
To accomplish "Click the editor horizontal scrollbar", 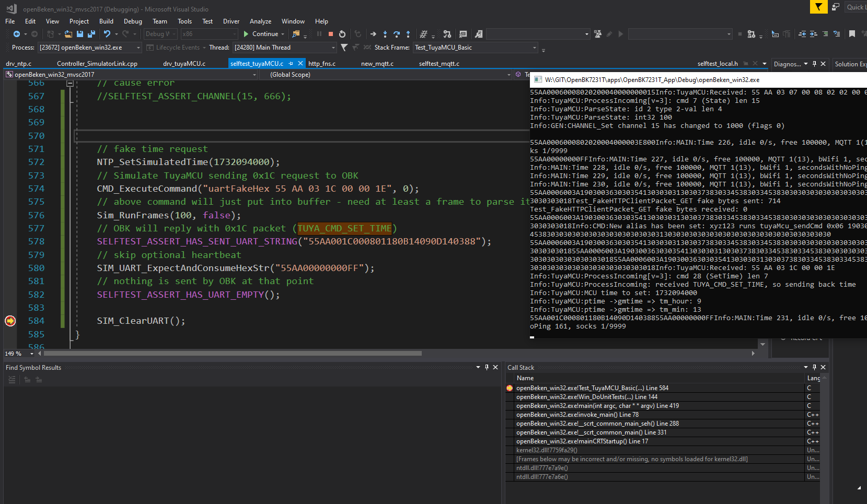I will 230,354.
